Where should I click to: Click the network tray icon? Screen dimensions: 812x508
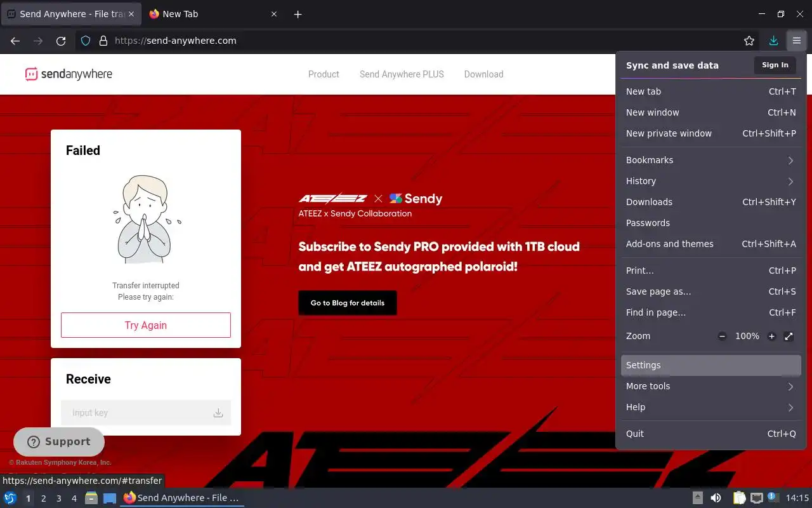click(x=757, y=498)
